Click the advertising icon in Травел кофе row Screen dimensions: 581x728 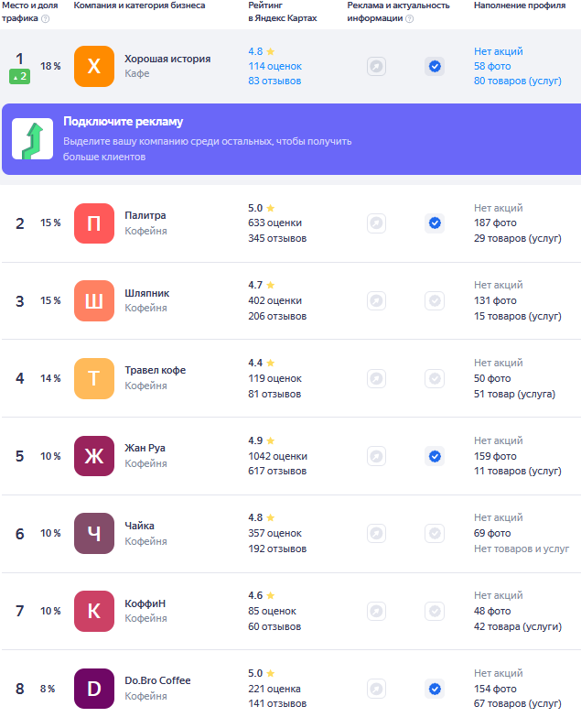(376, 378)
